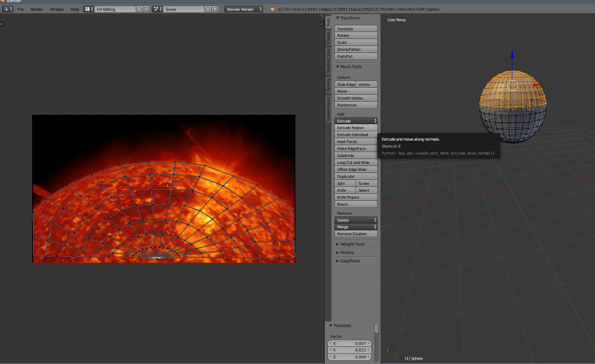Grab the blue Z-axis manipulator arrow

point(512,54)
